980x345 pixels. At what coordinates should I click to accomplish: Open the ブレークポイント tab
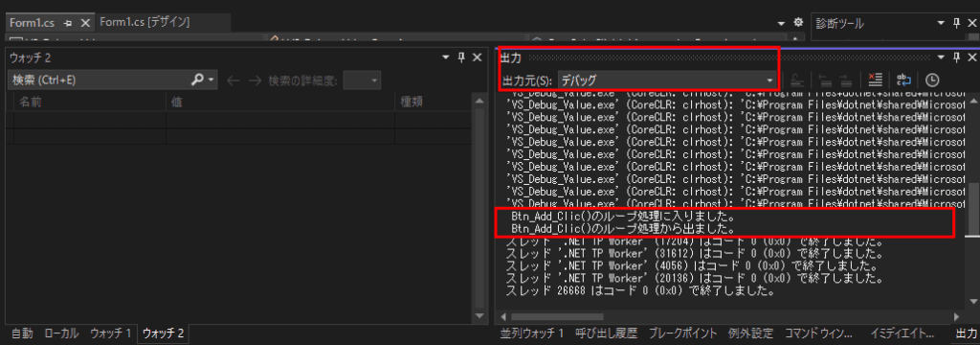[682, 333]
